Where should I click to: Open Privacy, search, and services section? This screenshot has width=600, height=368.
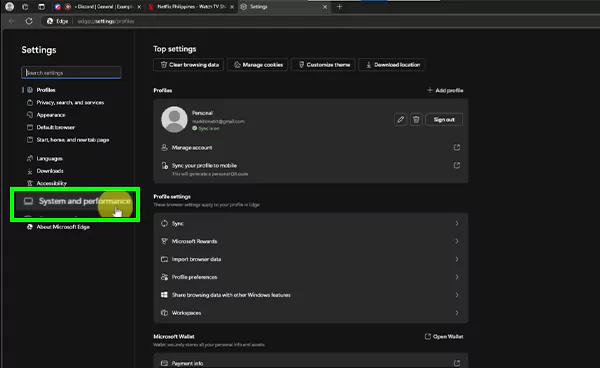[70, 103]
